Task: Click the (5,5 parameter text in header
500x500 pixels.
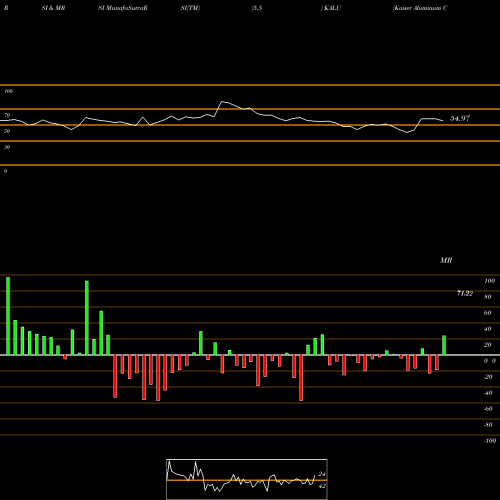Action: [257, 8]
